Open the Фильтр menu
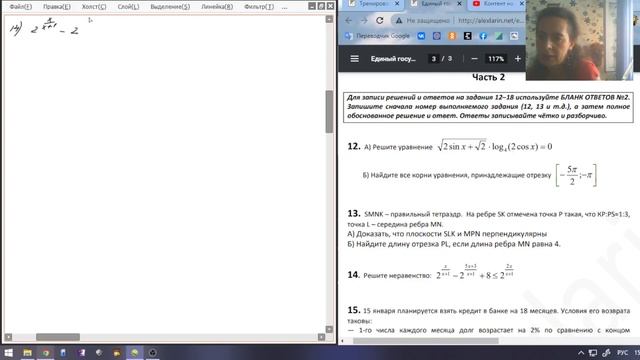This screenshot has height=360, width=640. (x=259, y=7)
